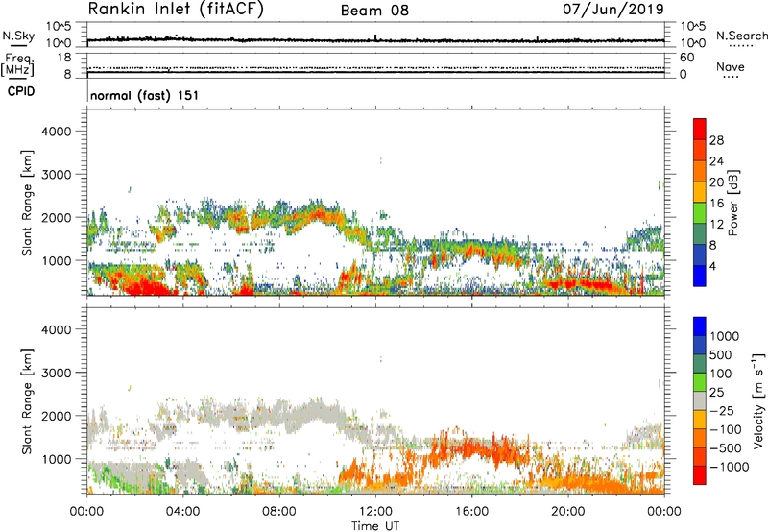Image resolution: width=768 pixels, height=532 pixels.
Task: Click the "Rankin Inlet (fitACF)" plot title
Action: pos(176,10)
